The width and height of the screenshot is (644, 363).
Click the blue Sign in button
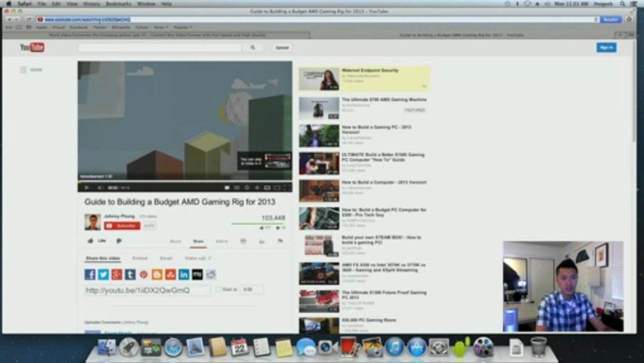point(606,47)
